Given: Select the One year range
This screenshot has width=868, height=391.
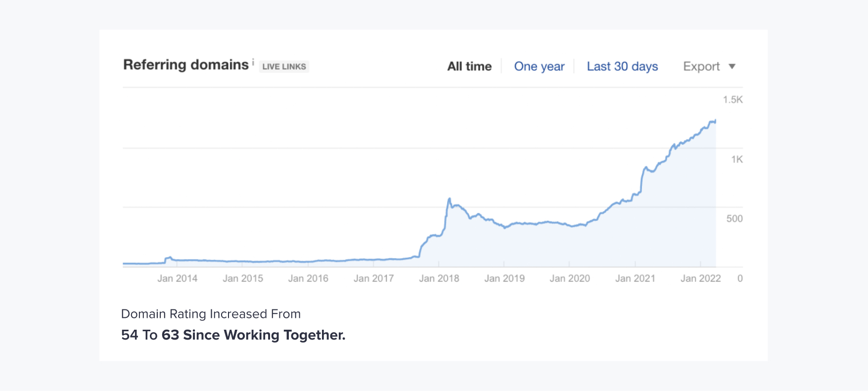Looking at the screenshot, I should pyautogui.click(x=539, y=67).
